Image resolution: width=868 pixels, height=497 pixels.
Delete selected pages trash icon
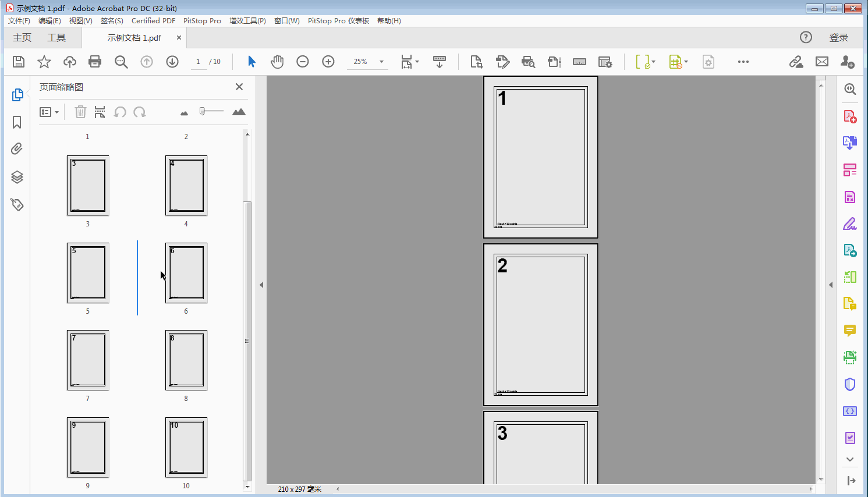click(81, 112)
